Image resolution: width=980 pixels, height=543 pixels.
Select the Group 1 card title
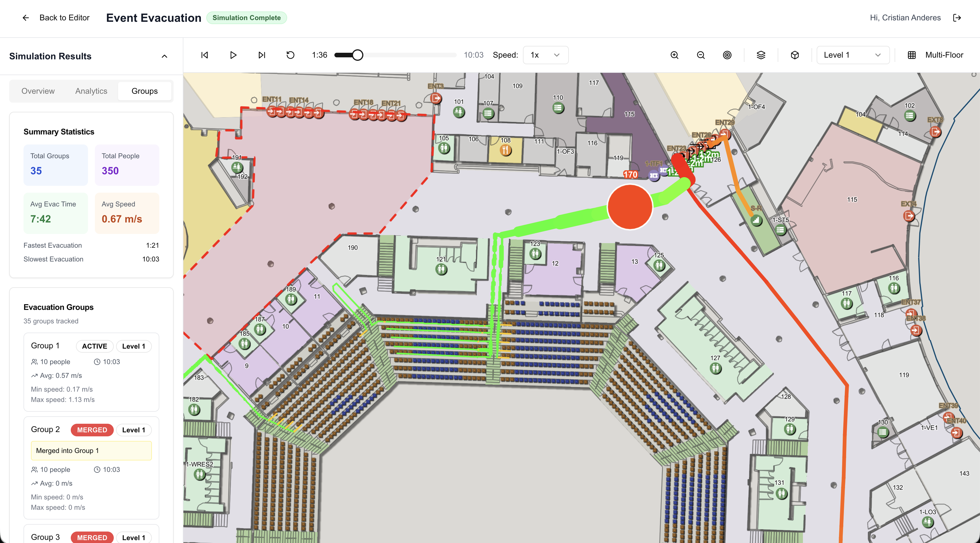tap(45, 345)
